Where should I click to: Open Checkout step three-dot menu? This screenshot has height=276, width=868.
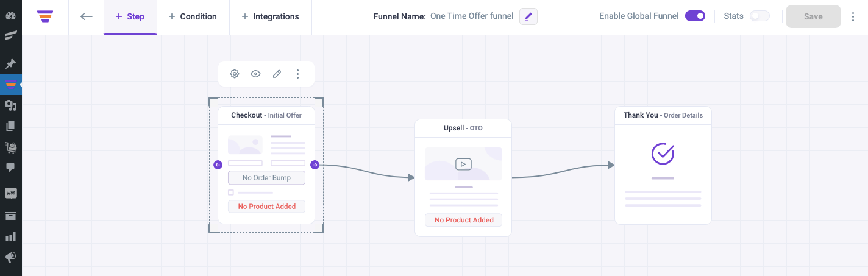(297, 74)
